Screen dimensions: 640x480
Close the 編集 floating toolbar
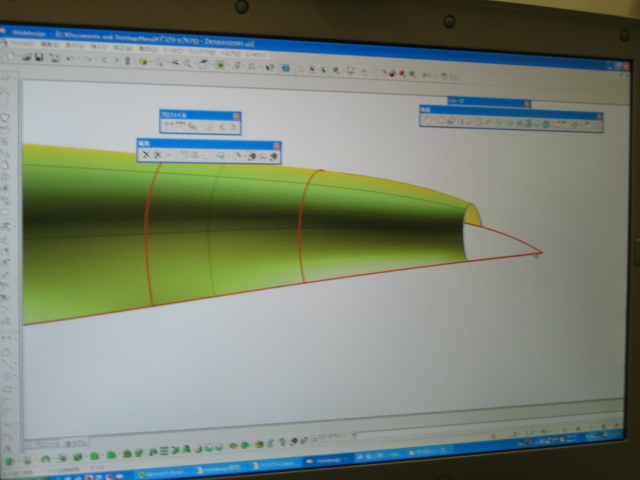tap(277, 146)
